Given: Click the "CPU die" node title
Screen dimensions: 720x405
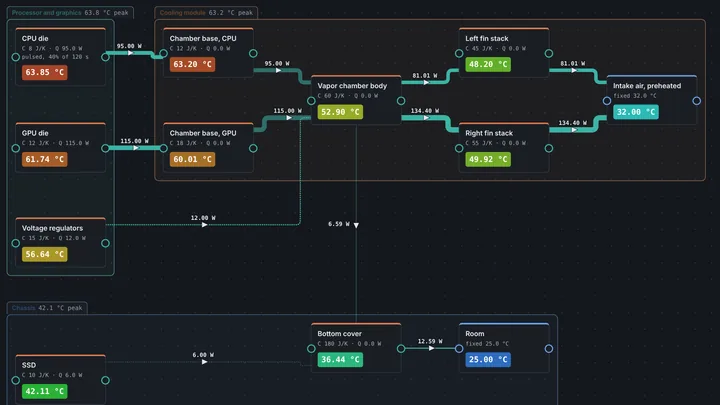Looking at the screenshot, I should point(35,39).
